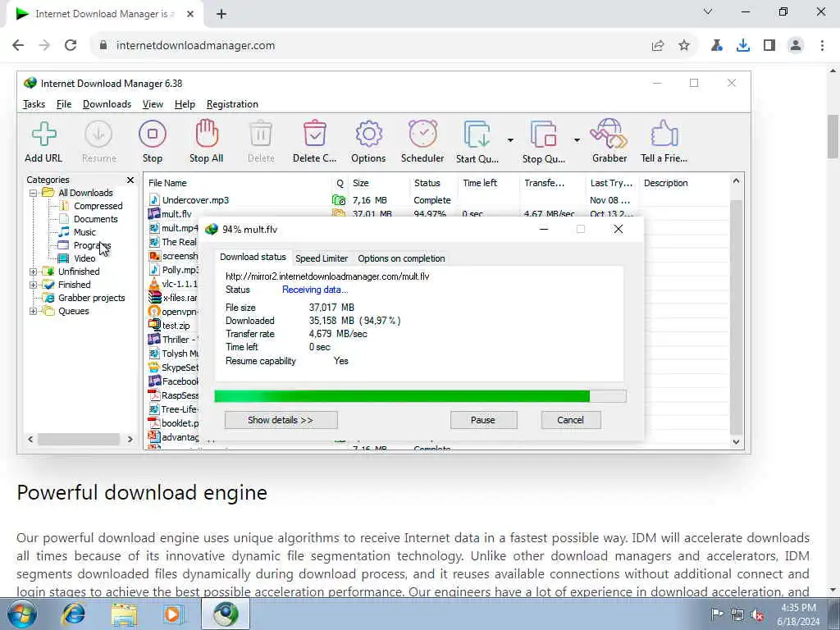Viewport: 840px width, 630px height.
Task: Open the File menu
Action: pos(64,104)
